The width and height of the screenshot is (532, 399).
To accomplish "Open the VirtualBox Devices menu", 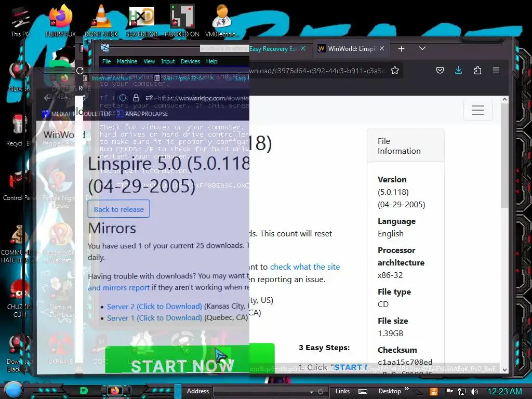I will (190, 61).
